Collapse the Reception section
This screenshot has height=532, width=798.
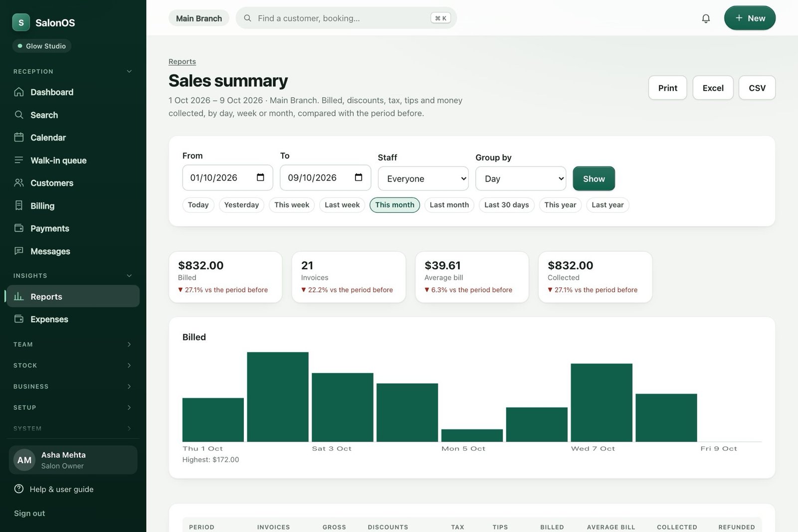click(129, 71)
